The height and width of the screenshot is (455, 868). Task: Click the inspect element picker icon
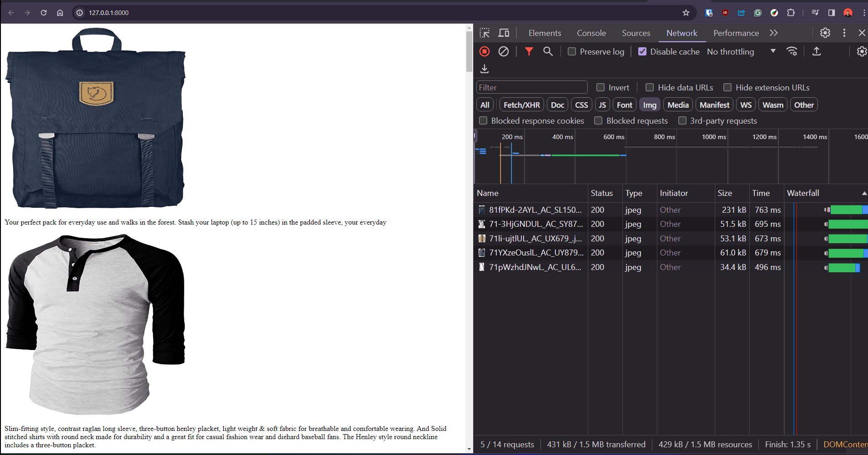coord(484,33)
